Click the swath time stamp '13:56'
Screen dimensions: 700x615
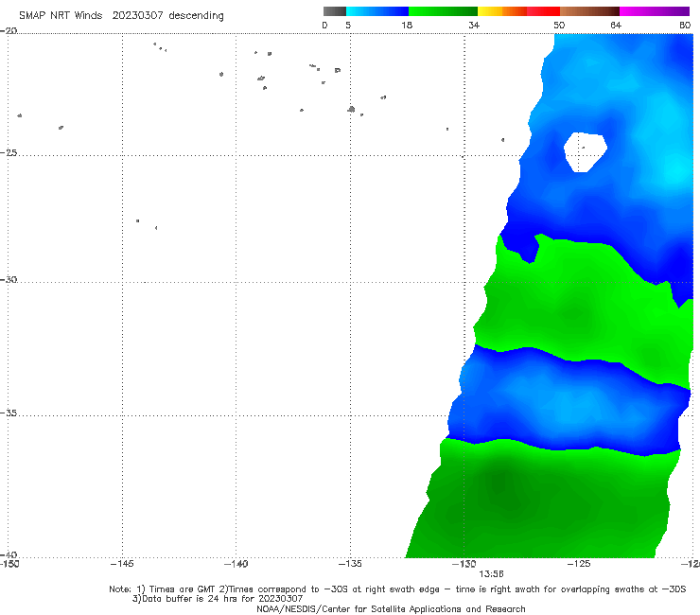click(491, 574)
